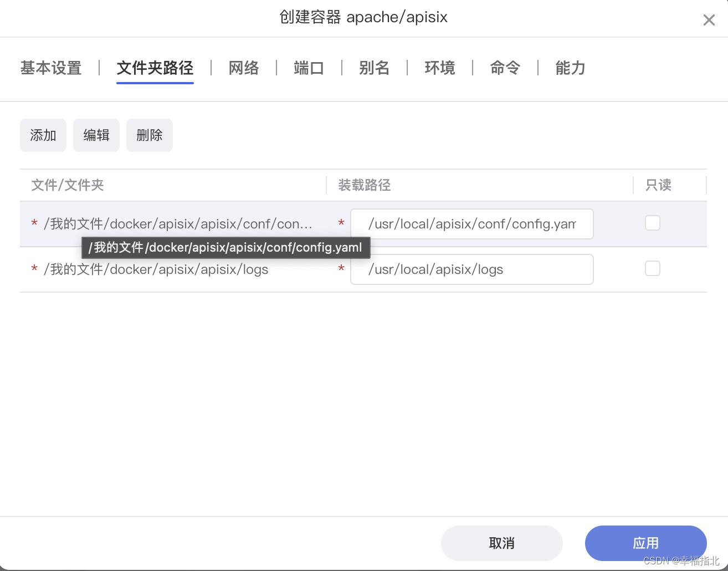Open the 命令 tab
The height and width of the screenshot is (571, 728).
pyautogui.click(x=505, y=68)
